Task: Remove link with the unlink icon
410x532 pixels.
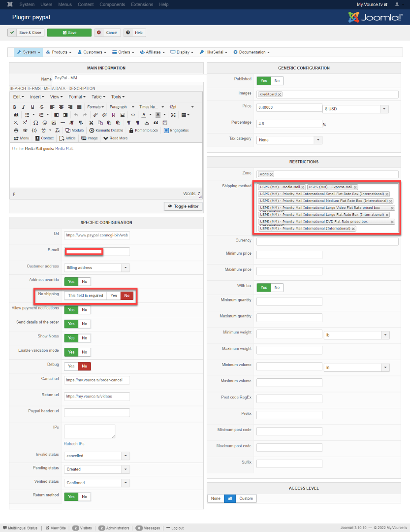Action: pos(104,115)
